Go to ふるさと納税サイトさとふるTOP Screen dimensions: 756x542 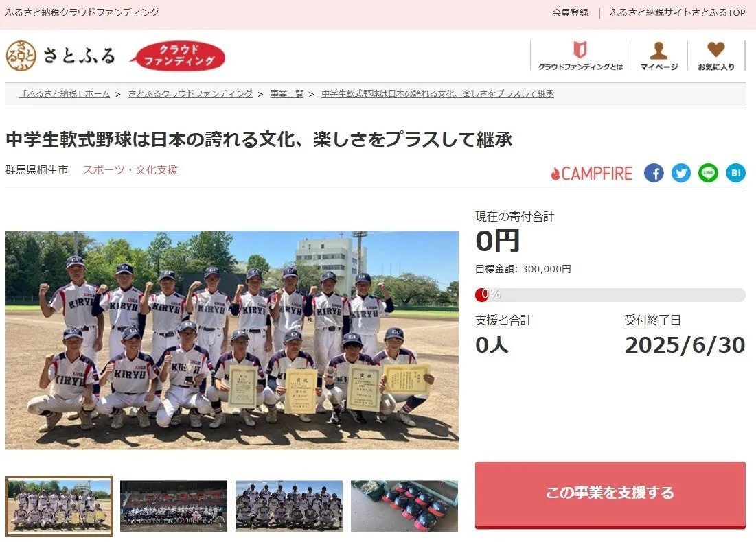tap(678, 12)
